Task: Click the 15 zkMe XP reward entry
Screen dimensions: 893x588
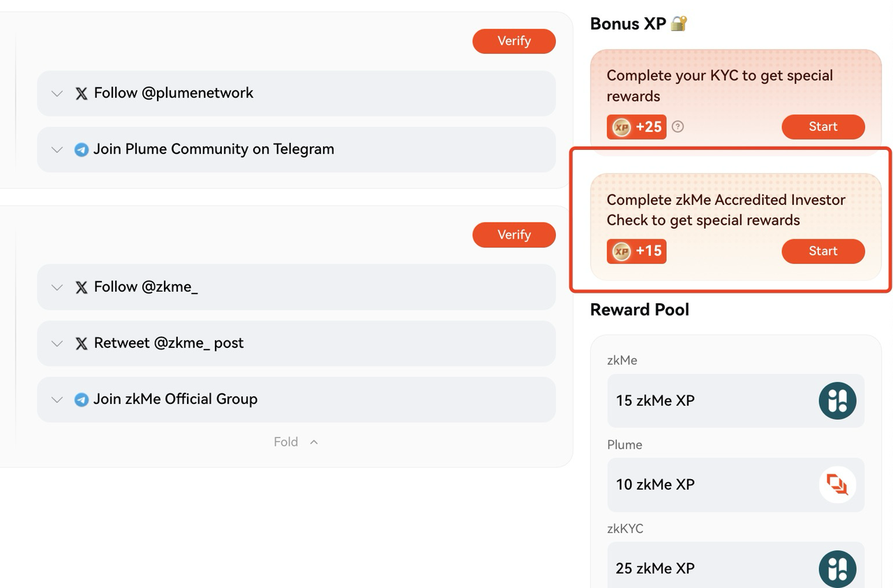Action: pyautogui.click(x=735, y=400)
